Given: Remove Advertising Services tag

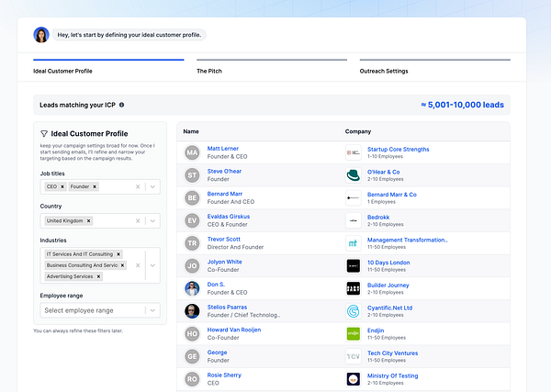Looking at the screenshot, I should 98,276.
